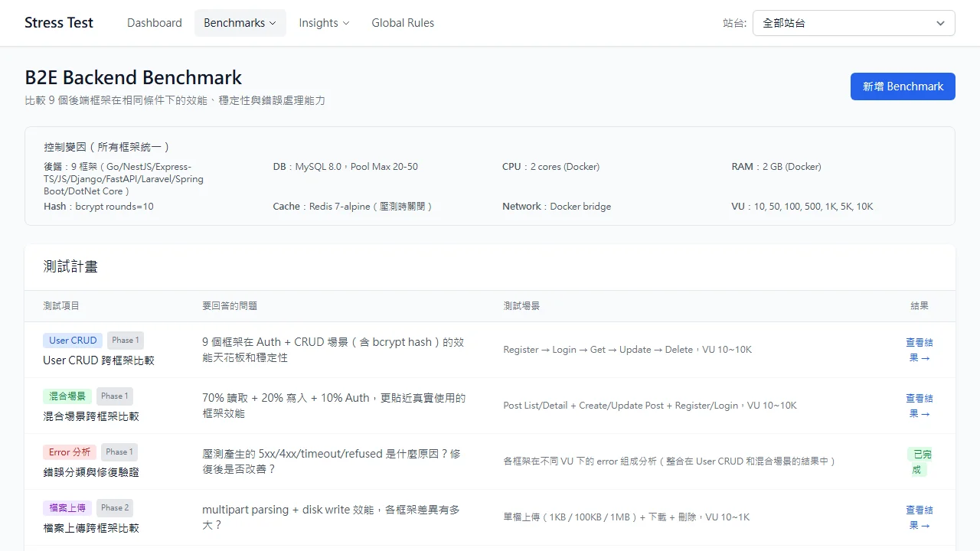This screenshot has width=980, height=551.
Task: Click the Post List/Detail scenario text
Action: [x=650, y=406]
